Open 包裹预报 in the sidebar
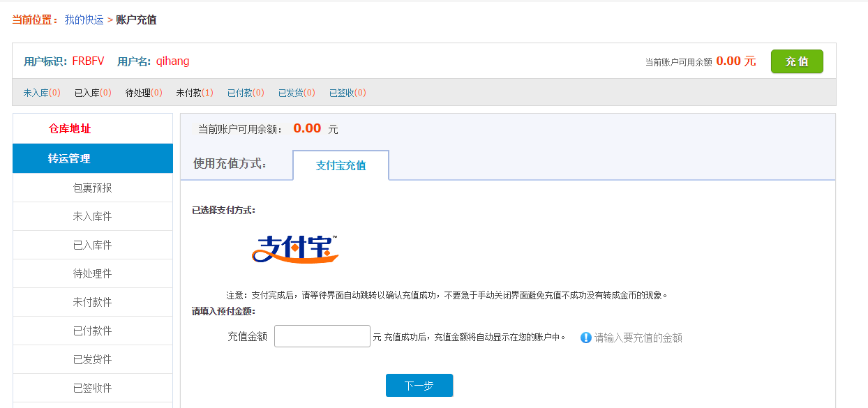 [x=93, y=188]
